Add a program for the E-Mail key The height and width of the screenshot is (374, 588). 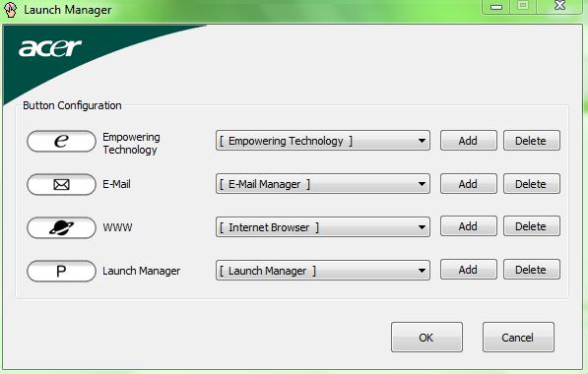pyautogui.click(x=469, y=184)
